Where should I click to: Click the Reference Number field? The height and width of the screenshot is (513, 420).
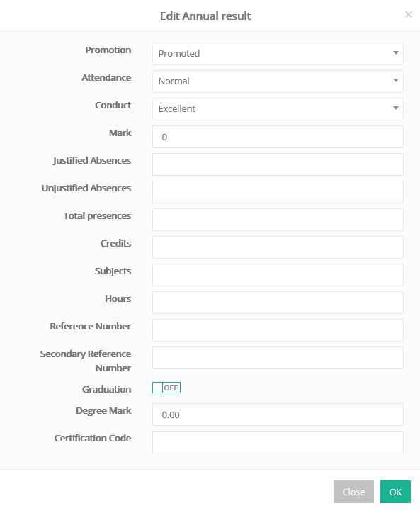[278, 330]
